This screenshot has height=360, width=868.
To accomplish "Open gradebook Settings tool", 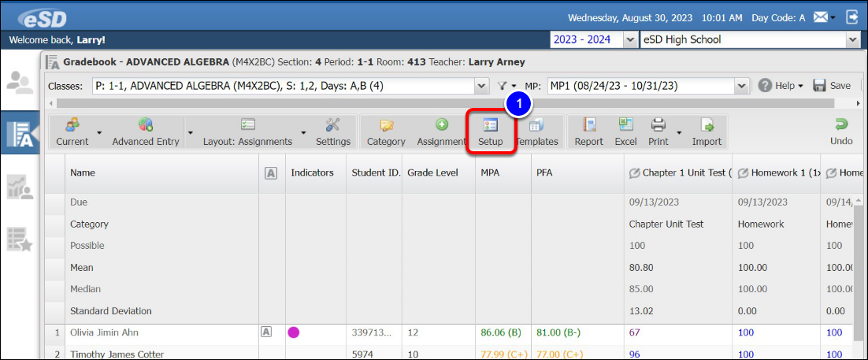I will click(x=333, y=132).
